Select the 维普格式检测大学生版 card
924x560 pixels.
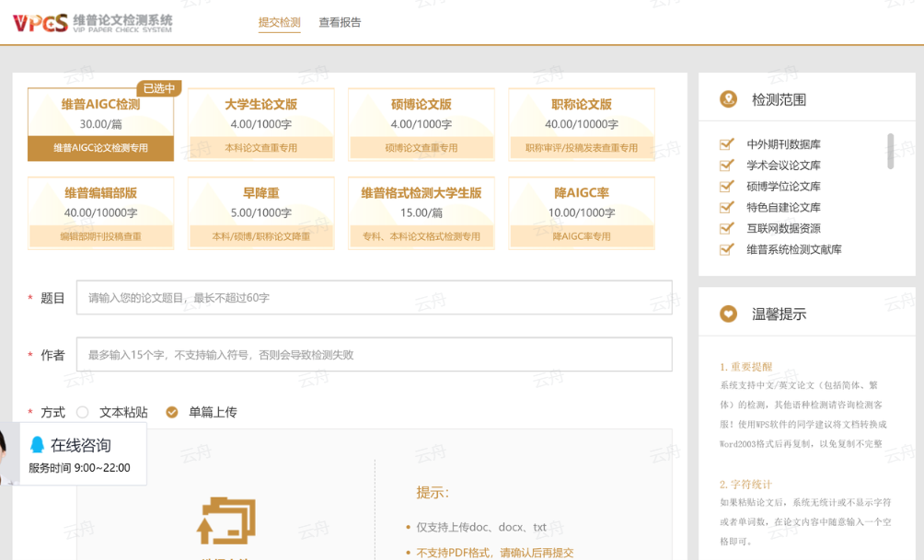coord(422,213)
